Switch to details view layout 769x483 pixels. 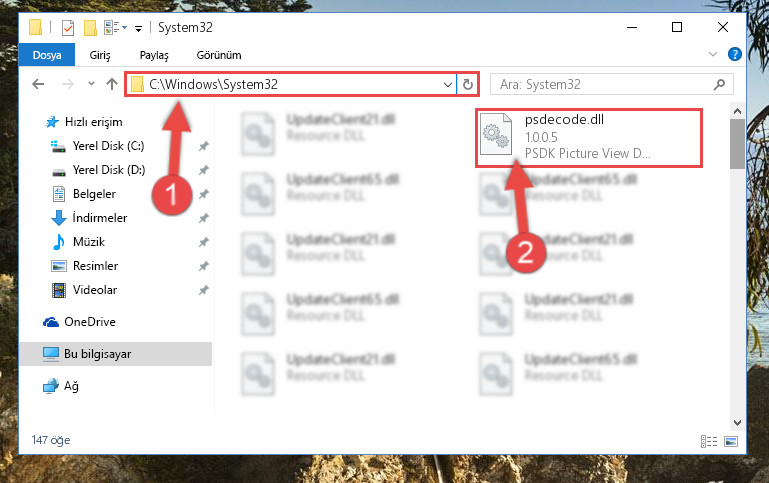709,441
